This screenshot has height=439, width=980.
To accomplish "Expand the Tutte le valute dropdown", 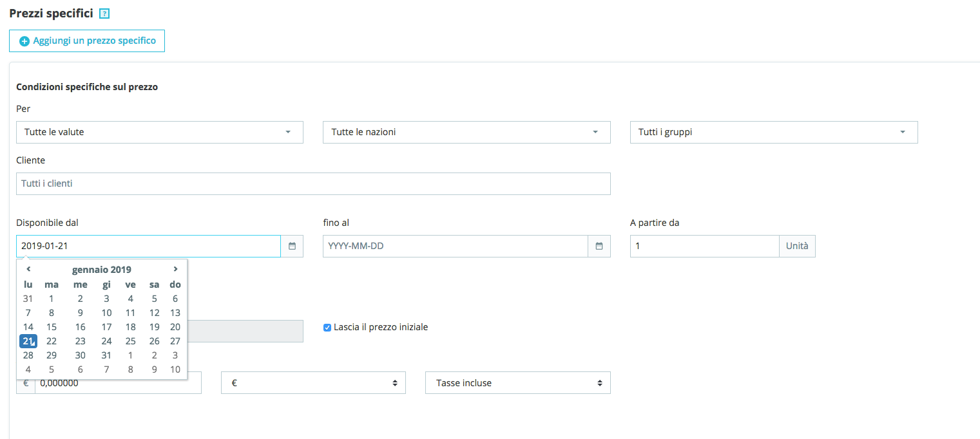I will coord(159,132).
